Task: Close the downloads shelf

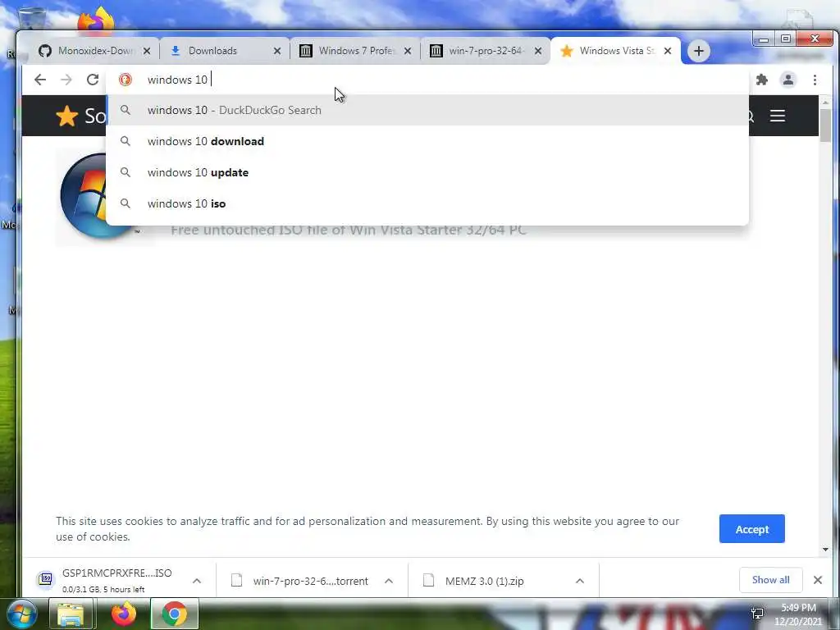Action: 818,580
